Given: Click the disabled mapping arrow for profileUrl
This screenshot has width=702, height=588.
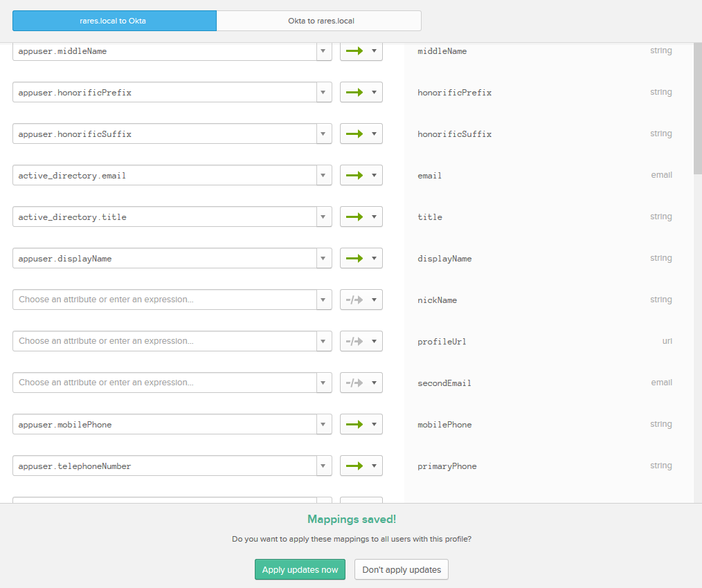Looking at the screenshot, I should [354, 342].
